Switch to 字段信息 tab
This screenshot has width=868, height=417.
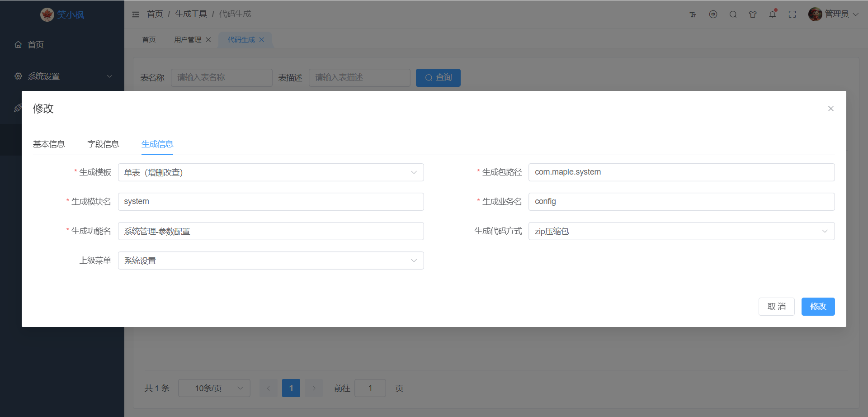[x=103, y=144]
